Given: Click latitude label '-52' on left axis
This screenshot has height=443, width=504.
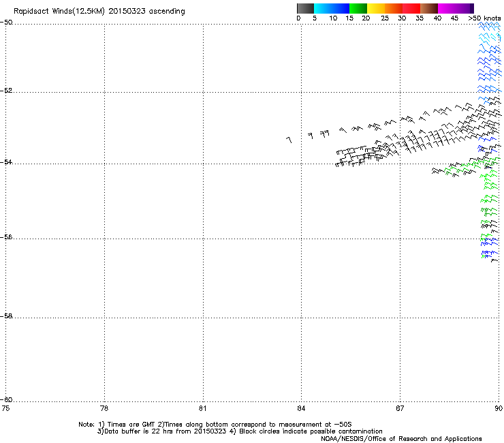Looking at the screenshot, I should coord(6,91).
